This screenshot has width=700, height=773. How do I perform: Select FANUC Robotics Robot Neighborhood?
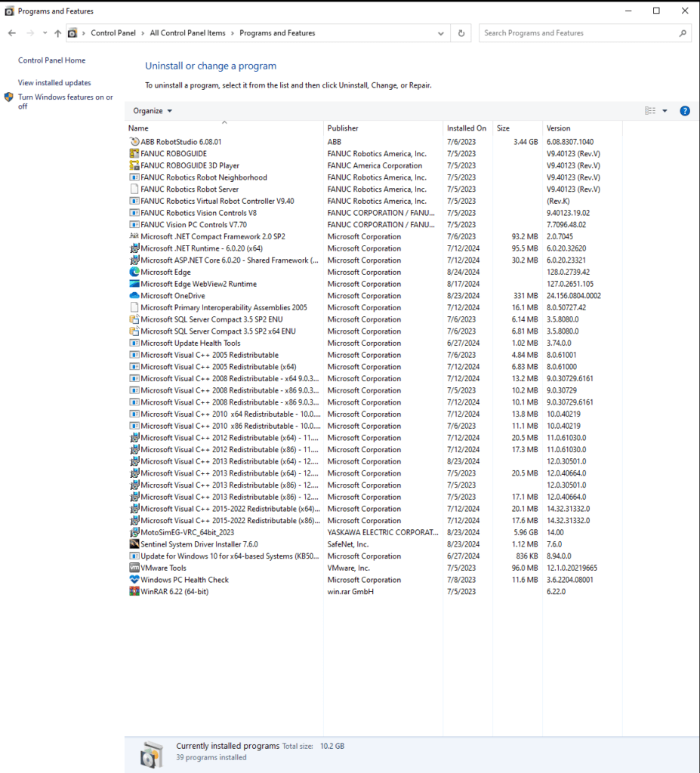point(204,177)
